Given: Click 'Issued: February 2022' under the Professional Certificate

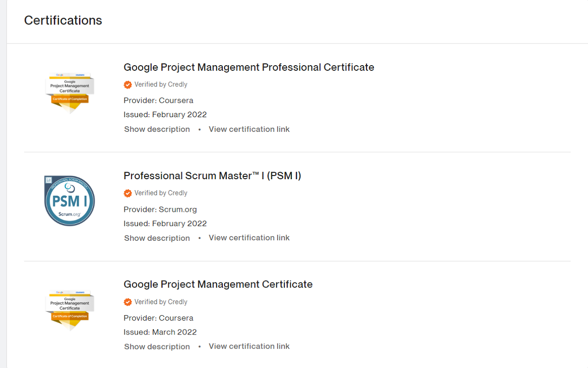Looking at the screenshot, I should [165, 115].
